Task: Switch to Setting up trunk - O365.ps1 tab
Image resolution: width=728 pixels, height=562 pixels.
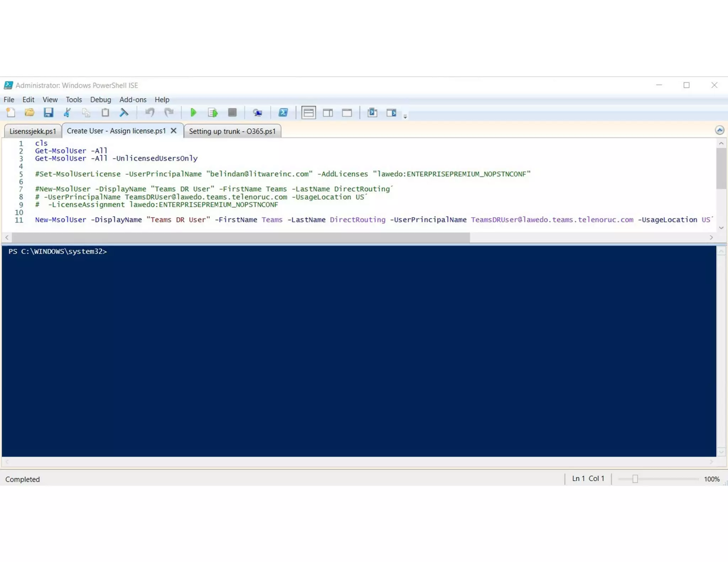Action: [x=232, y=131]
